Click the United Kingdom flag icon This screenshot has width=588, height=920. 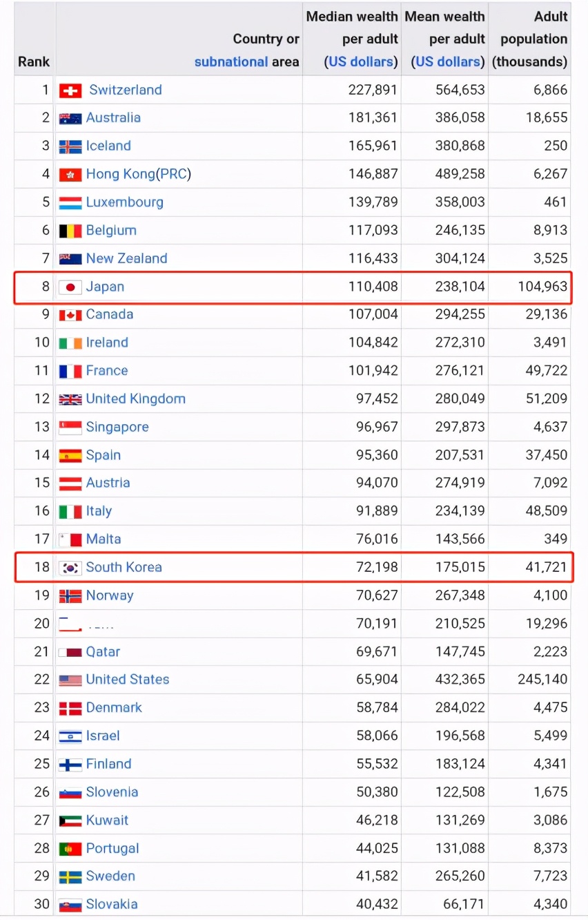[x=70, y=399]
